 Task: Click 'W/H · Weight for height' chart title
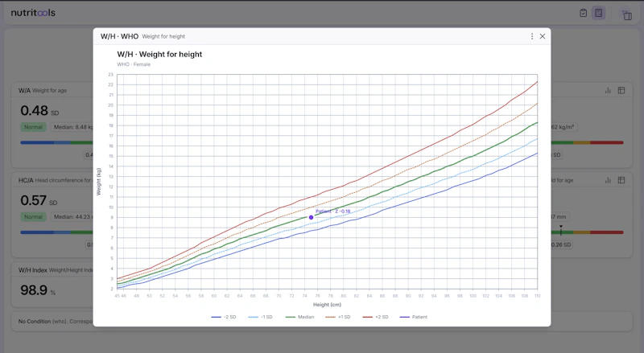click(x=159, y=54)
